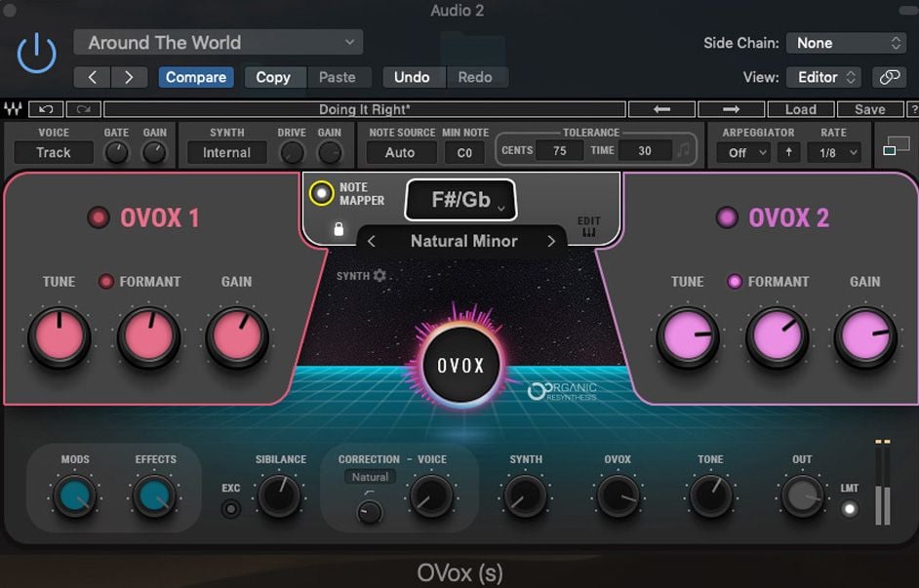Toggle OVOX 2 on/off purple LED
Image resolution: width=919 pixels, height=588 pixels.
[728, 217]
